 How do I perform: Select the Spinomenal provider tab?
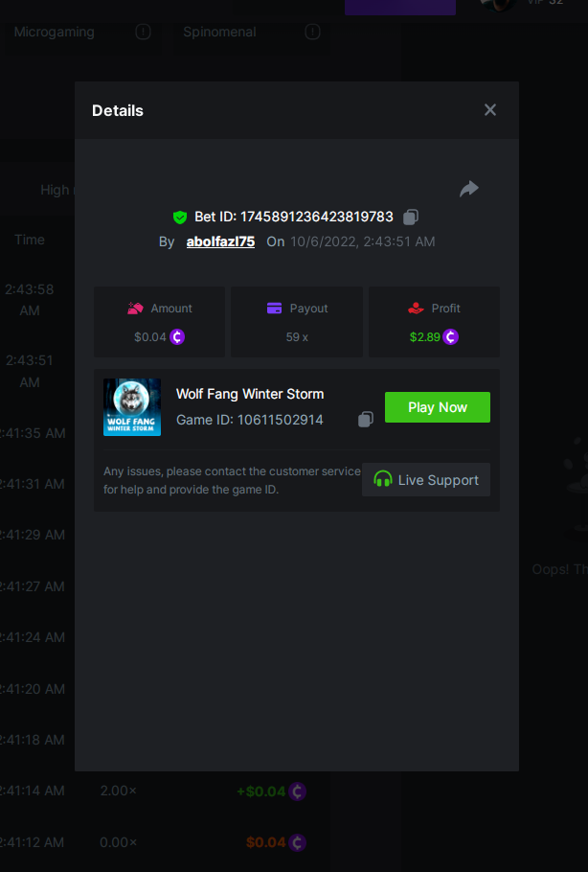click(x=220, y=32)
